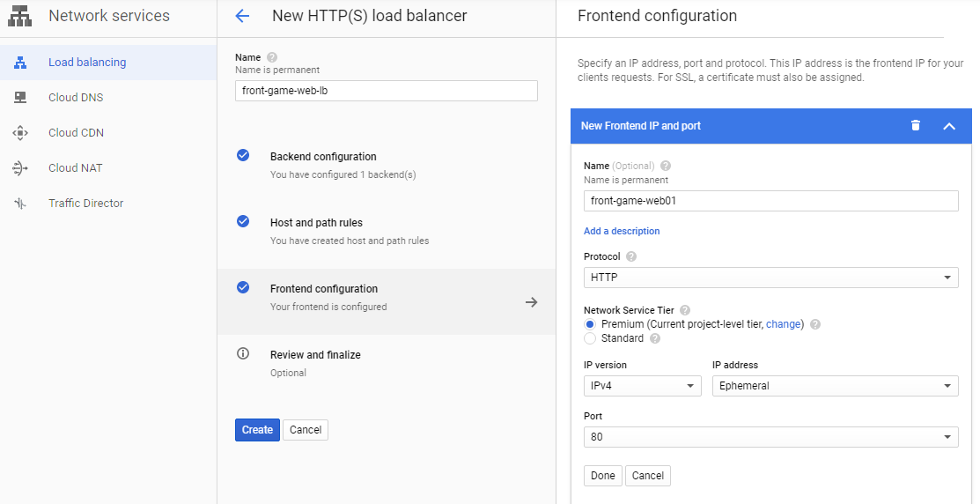Click the Traffic Director sidebar icon
Viewport: 980px width, 504px height.
pyautogui.click(x=20, y=204)
